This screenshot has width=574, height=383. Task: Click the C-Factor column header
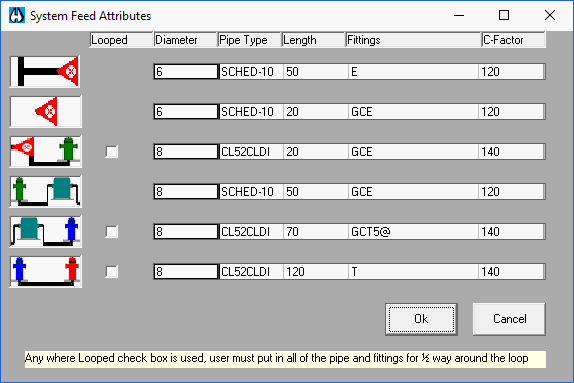pyautogui.click(x=514, y=40)
